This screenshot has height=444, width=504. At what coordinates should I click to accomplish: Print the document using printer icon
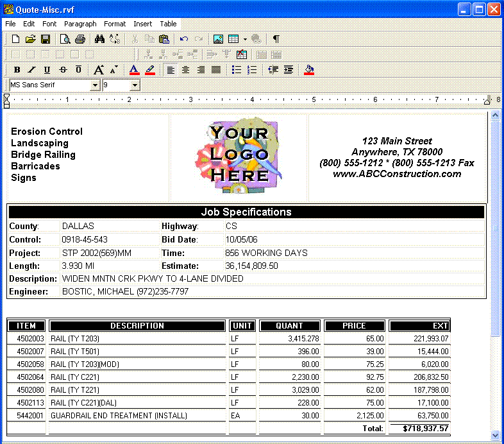coord(80,39)
